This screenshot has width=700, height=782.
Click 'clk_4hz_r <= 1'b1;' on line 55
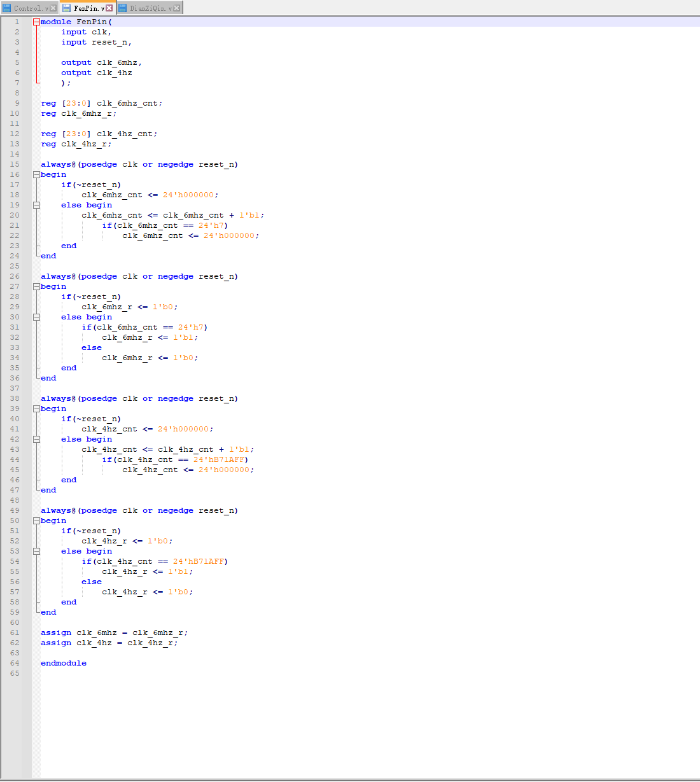click(x=148, y=571)
